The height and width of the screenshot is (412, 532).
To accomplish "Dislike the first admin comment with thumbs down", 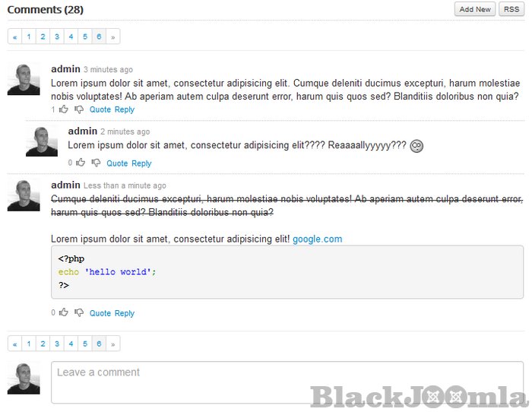I will tap(79, 109).
